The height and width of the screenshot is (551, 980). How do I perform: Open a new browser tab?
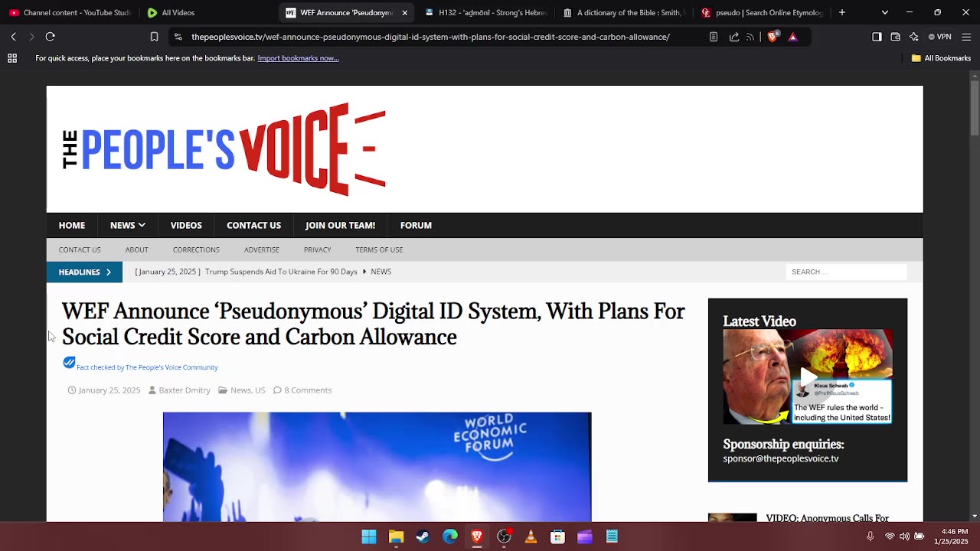coord(842,12)
